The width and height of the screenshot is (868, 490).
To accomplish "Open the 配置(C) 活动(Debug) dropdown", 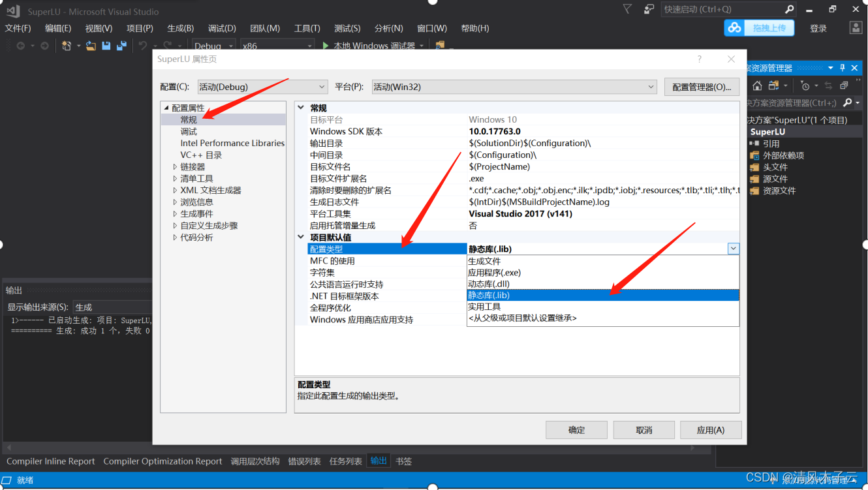I will click(262, 87).
